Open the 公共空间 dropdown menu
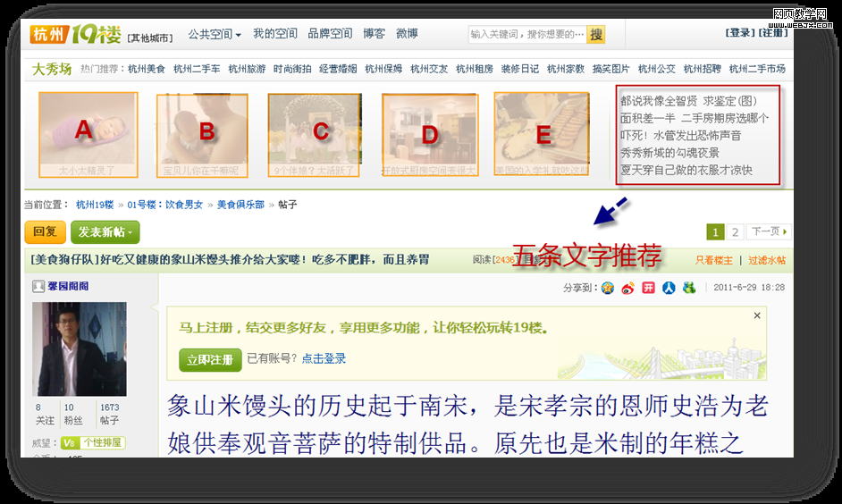Viewport: 842px width, 504px height. click(214, 34)
